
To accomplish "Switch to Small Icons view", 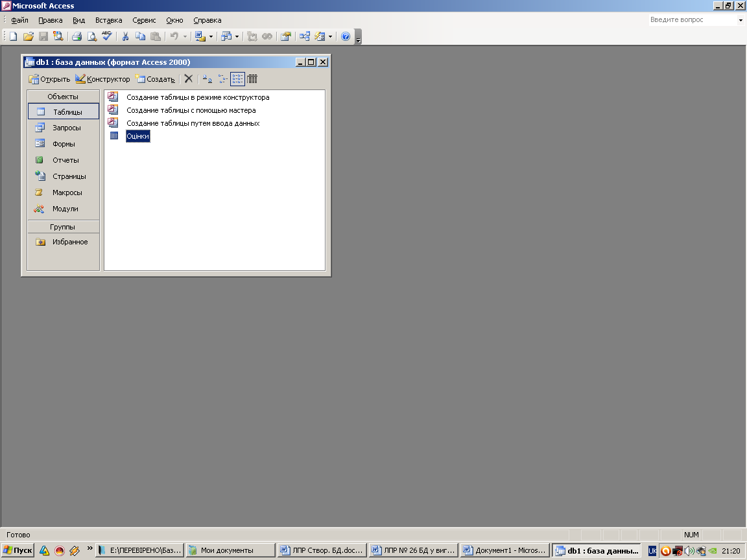I will pos(222,79).
